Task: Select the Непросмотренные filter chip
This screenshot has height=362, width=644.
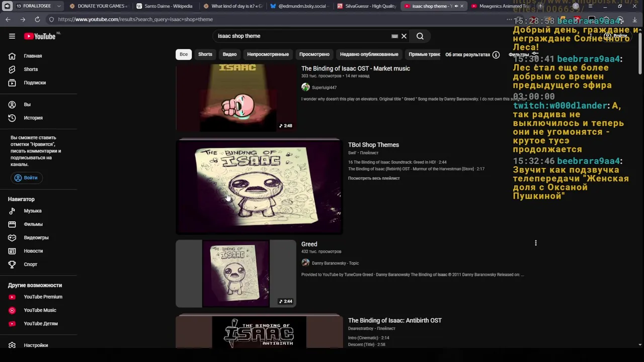Action: [268, 54]
